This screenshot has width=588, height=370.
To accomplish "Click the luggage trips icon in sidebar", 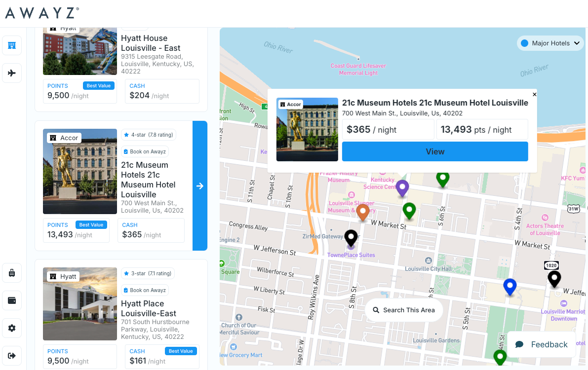I will 12,272.
